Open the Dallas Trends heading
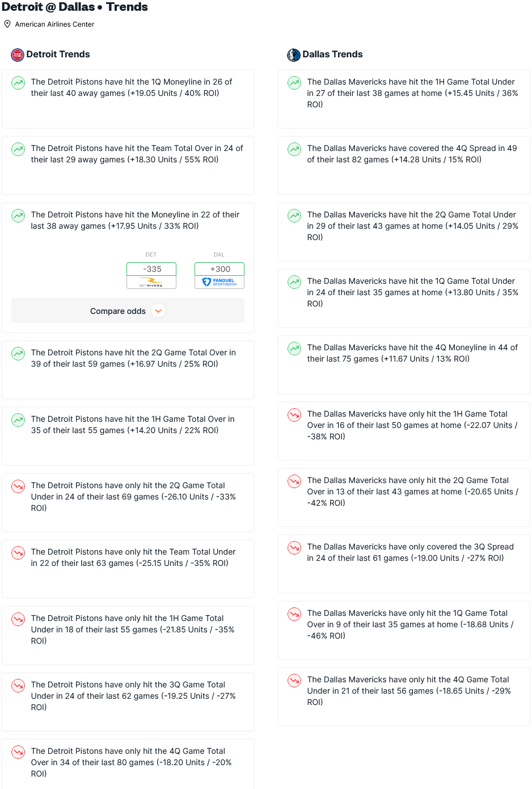Screen dimensions: 532x789 (332, 54)
